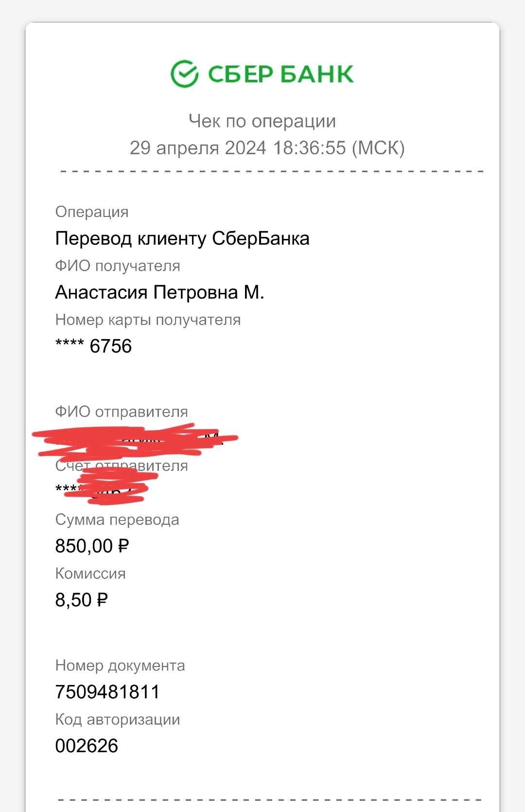Select authorization code 002626

(87, 746)
